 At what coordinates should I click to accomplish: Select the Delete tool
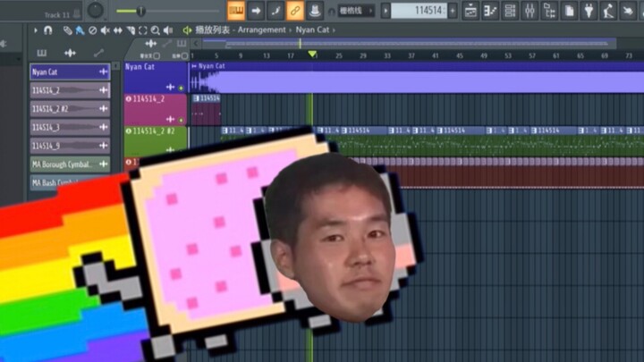coord(93,30)
